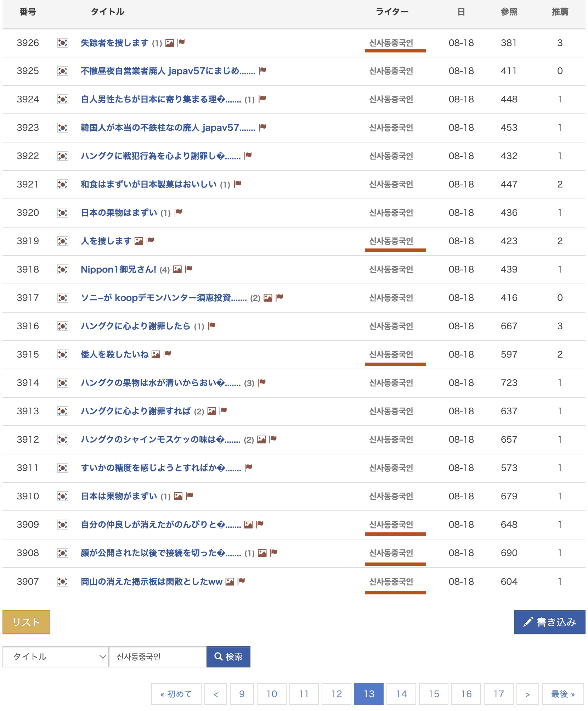Open the Nippon1御兄さん! post
The image size is (588, 711).
pyautogui.click(x=118, y=269)
